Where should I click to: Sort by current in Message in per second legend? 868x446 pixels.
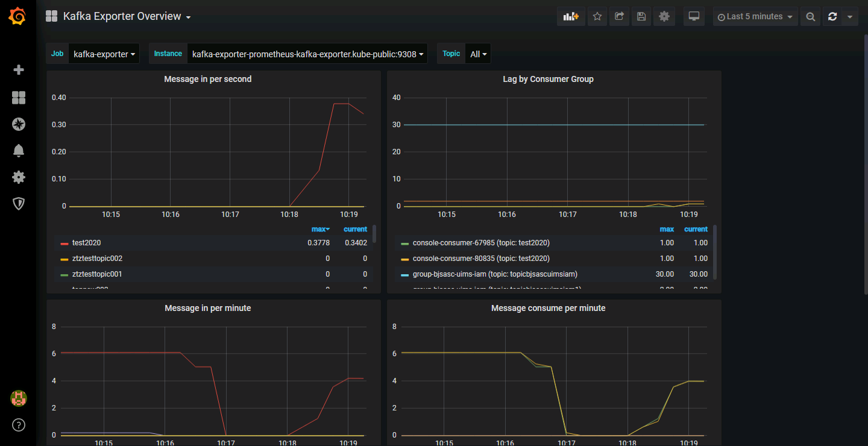(x=355, y=229)
